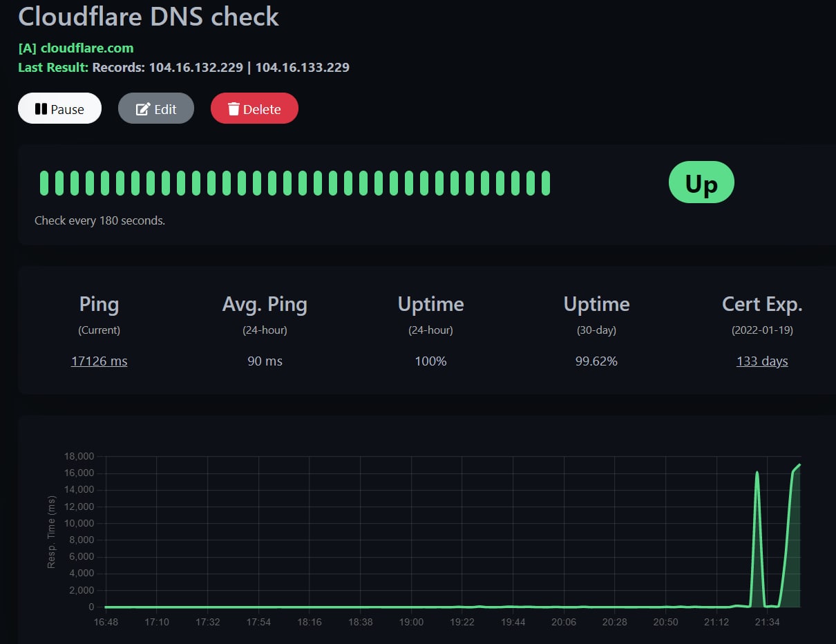The width and height of the screenshot is (836, 644).
Task: Click the pause icon inside the Pause button
Action: [x=41, y=108]
